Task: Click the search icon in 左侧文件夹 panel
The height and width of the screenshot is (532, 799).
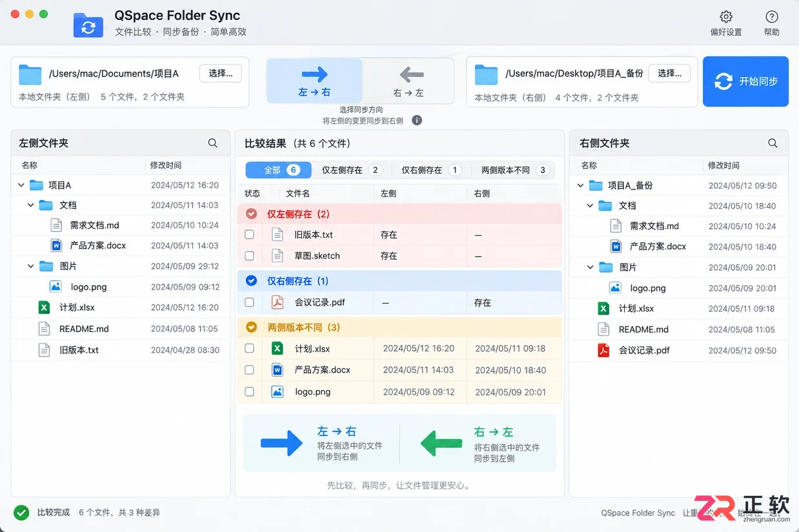Action: coord(213,143)
